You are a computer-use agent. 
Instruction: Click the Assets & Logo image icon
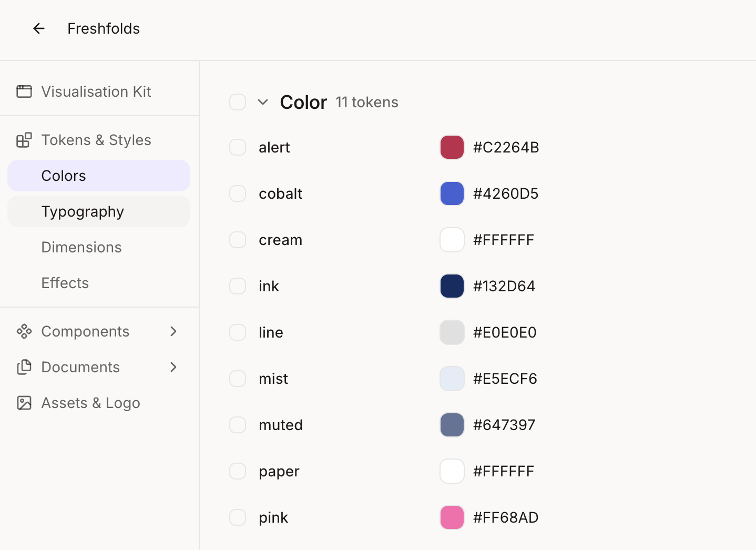click(x=24, y=403)
